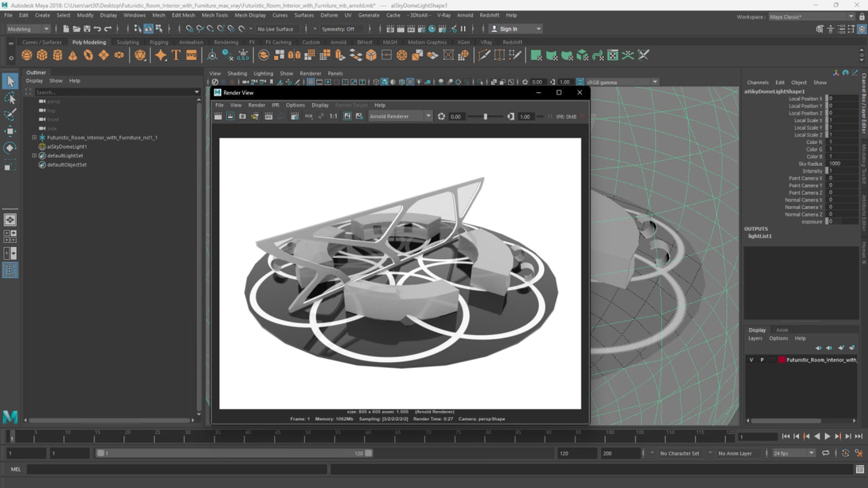The height and width of the screenshot is (488, 868).
Task: Switch to the Sculpting shelf tab
Action: pos(127,42)
